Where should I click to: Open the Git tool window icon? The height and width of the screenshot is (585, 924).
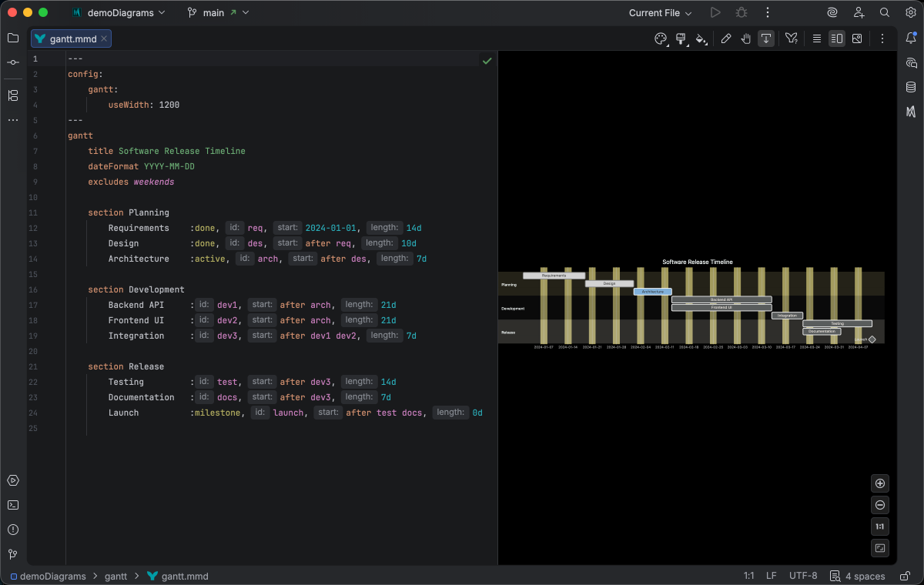(13, 554)
